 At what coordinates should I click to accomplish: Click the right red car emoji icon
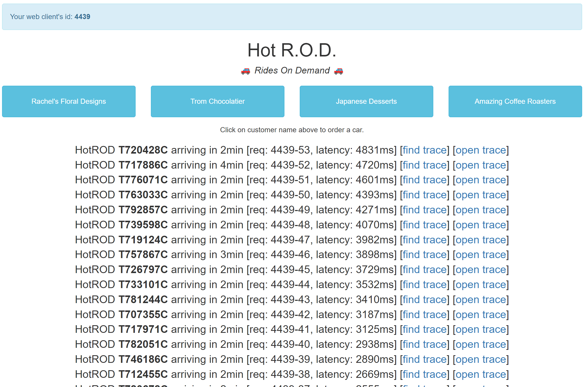(338, 71)
